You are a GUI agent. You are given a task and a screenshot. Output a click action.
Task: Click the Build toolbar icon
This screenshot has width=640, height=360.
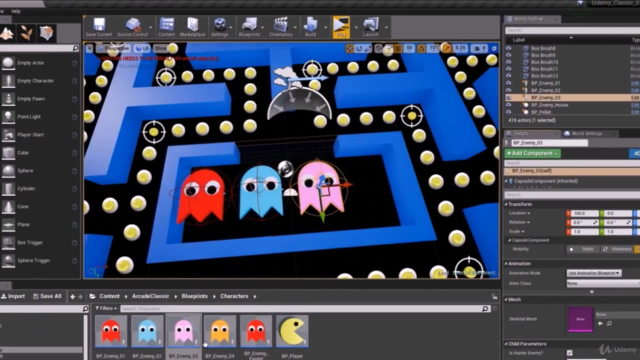point(311,27)
